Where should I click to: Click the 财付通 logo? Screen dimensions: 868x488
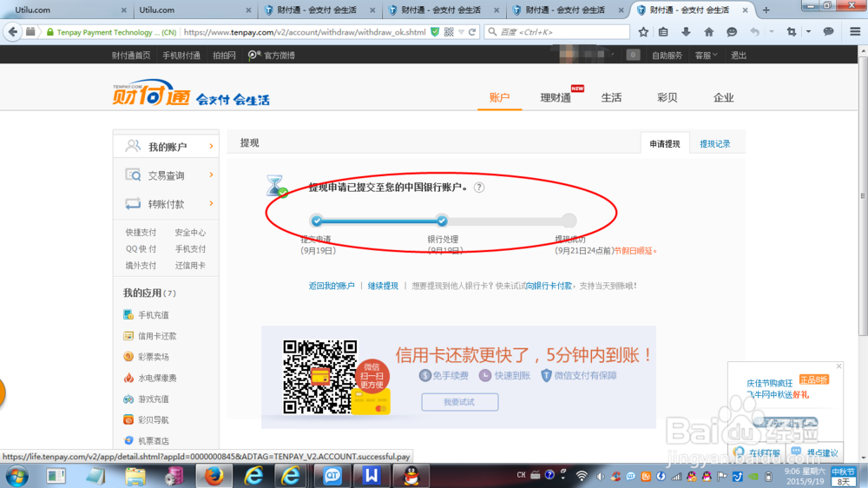[150, 93]
